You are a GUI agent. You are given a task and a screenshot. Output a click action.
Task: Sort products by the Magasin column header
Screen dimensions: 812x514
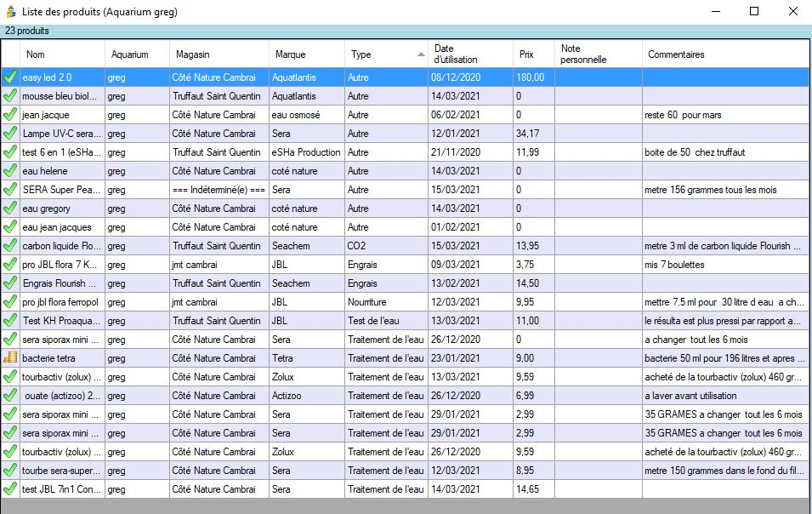click(219, 54)
